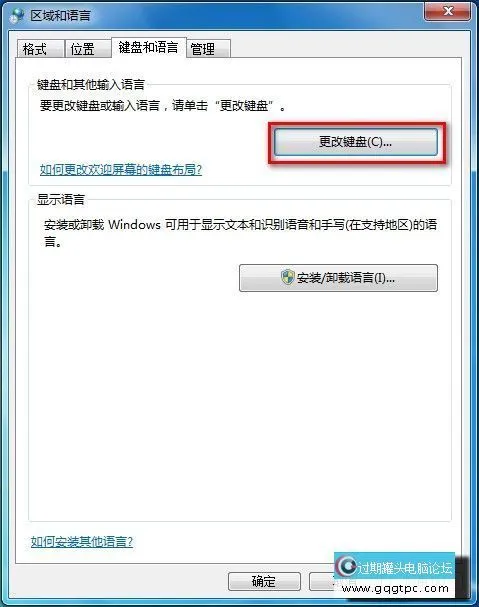479x607 pixels.
Task: Confirm with the 确定 button
Action: click(x=264, y=581)
